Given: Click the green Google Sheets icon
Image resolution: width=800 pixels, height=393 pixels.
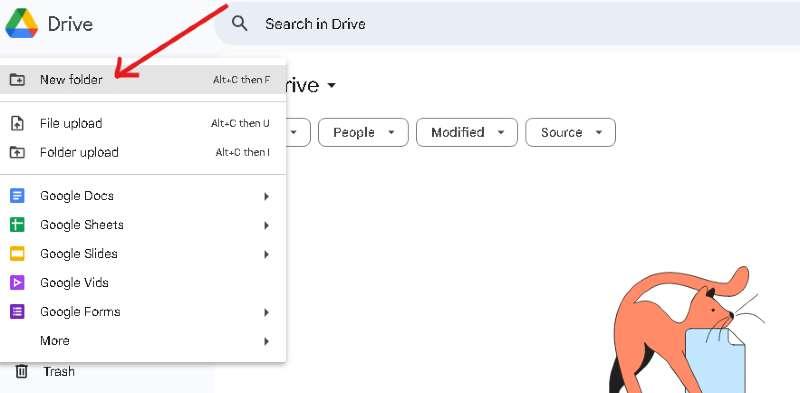Looking at the screenshot, I should pyautogui.click(x=17, y=225).
